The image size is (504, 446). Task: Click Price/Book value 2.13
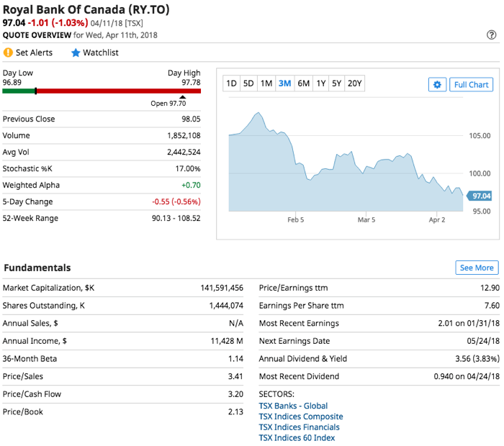(235, 411)
